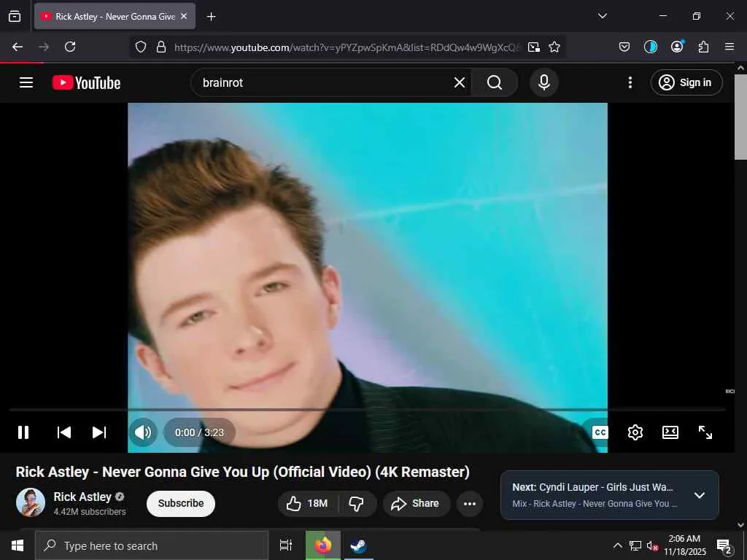747x560 pixels.
Task: Open the player settings gear
Action: 635,432
